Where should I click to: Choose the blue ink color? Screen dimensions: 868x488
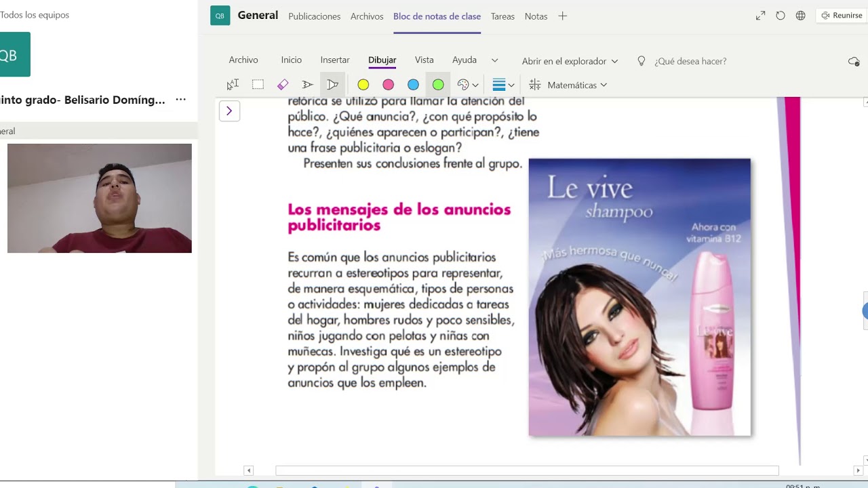click(x=413, y=85)
